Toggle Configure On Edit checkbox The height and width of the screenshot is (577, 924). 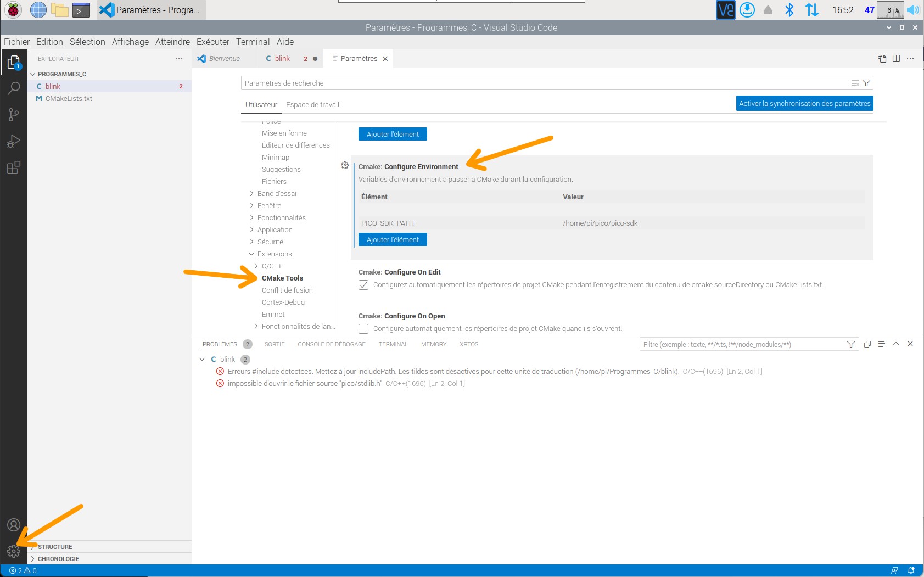[x=363, y=285]
